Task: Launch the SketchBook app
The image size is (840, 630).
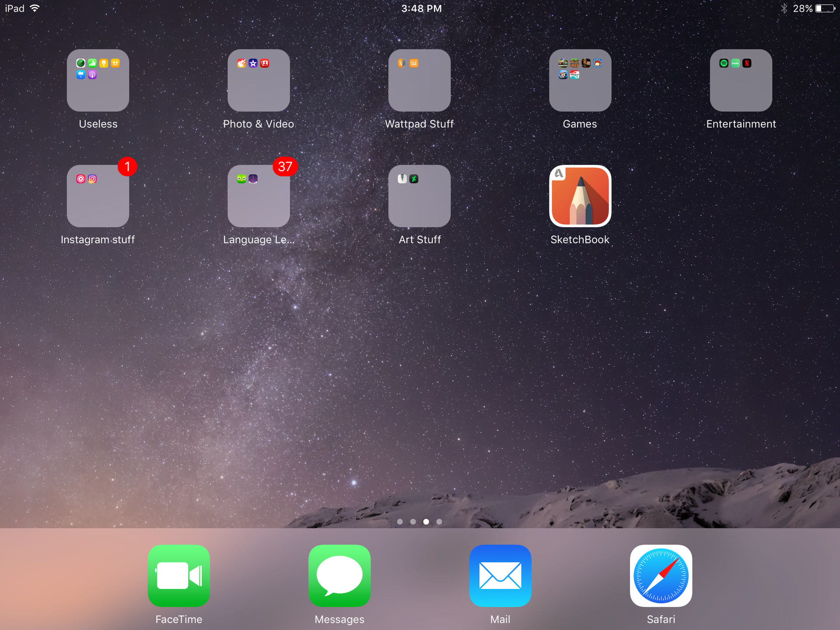Action: [580, 196]
